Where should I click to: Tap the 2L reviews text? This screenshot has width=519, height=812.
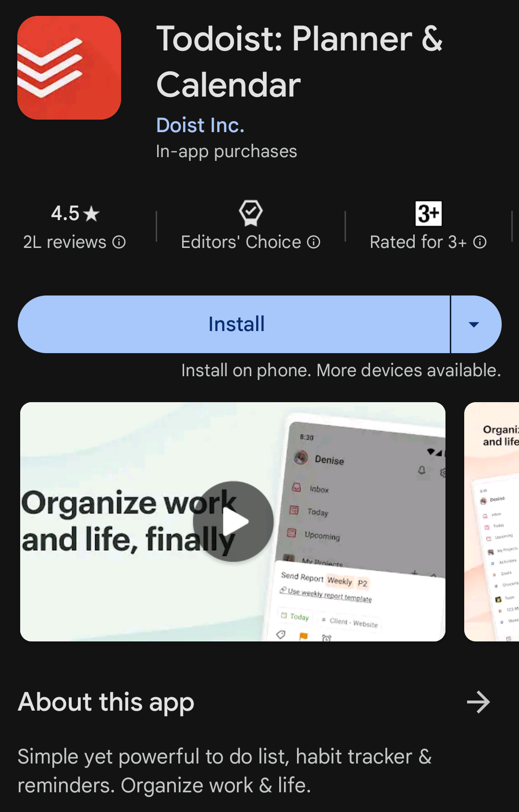point(65,242)
